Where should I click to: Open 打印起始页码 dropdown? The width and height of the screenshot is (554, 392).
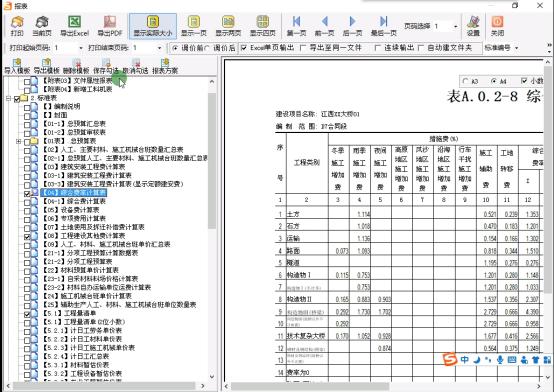click(x=81, y=48)
